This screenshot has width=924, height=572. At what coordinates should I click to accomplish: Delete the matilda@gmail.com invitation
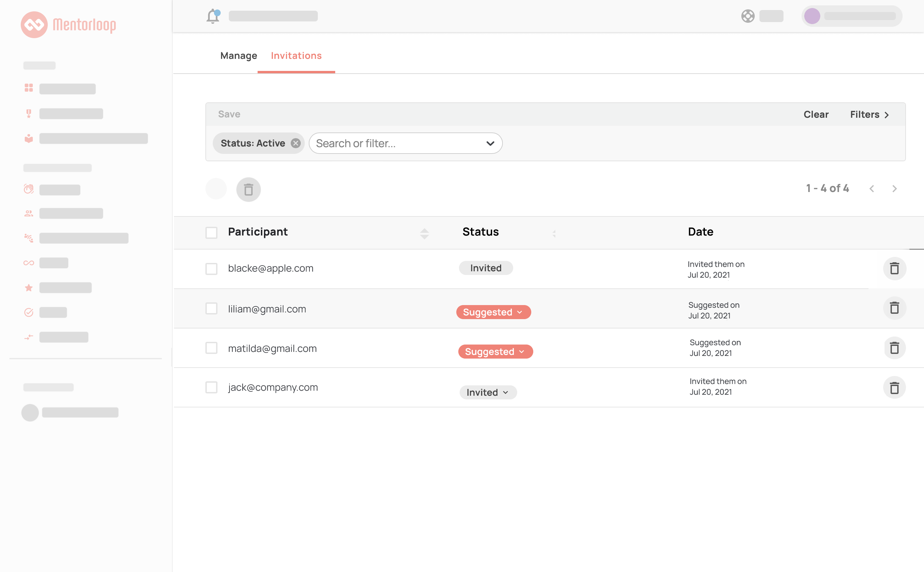[895, 348]
